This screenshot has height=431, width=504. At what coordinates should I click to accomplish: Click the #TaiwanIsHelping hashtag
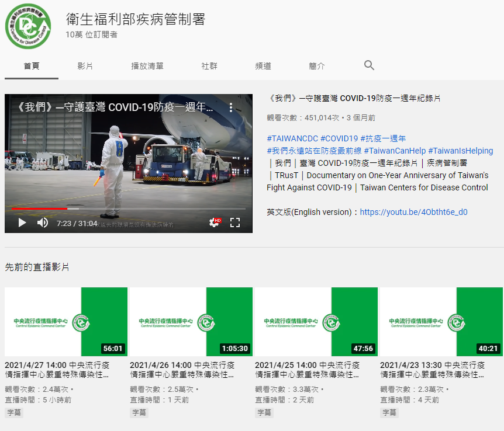(461, 151)
